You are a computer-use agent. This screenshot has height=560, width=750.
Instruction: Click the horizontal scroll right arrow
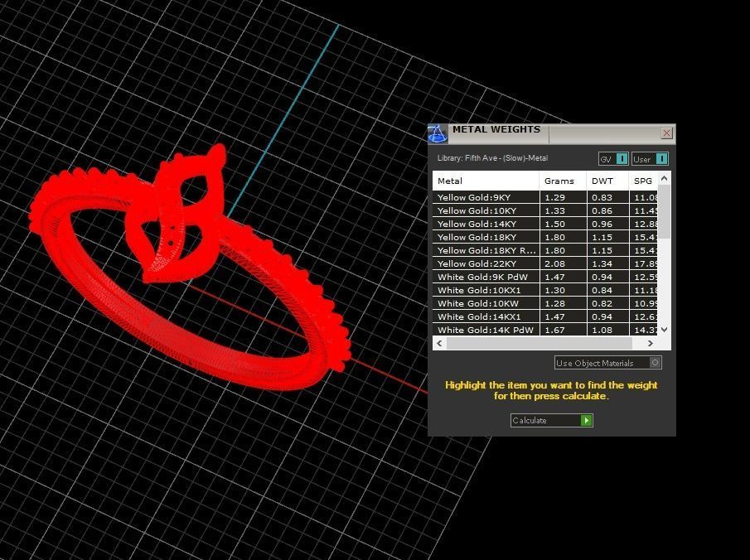[650, 343]
